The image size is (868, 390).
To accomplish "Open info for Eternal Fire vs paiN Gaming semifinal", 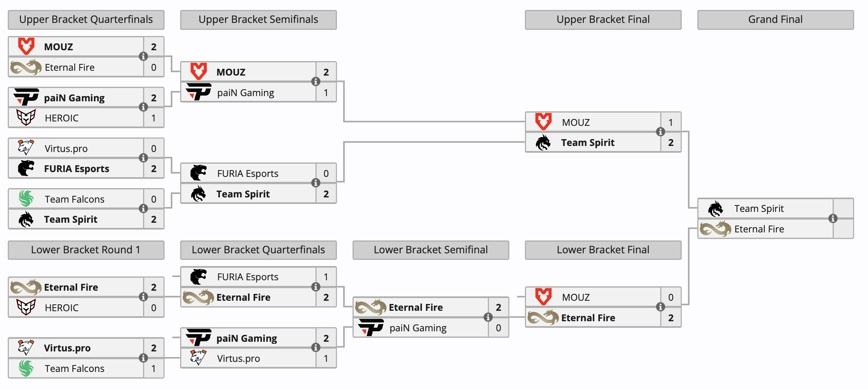I will tap(488, 317).
